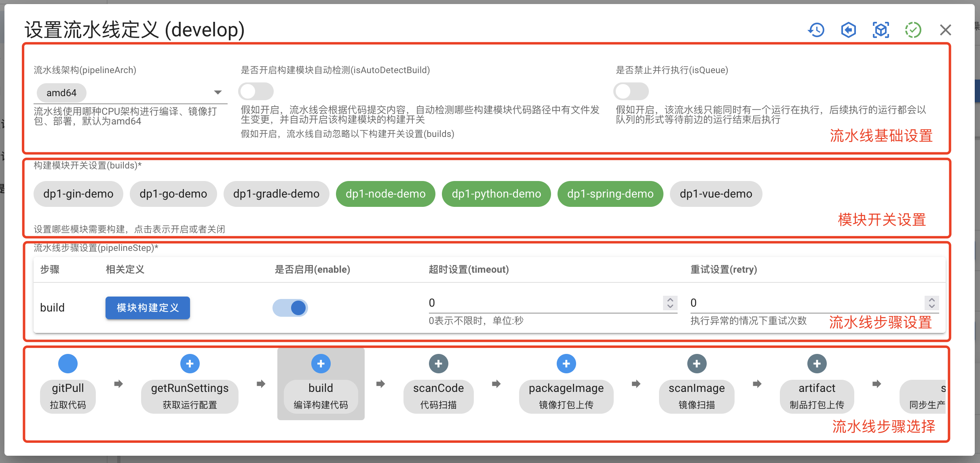The image size is (980, 463).
Task: Click the plus icon above packageImage step
Action: click(x=566, y=363)
